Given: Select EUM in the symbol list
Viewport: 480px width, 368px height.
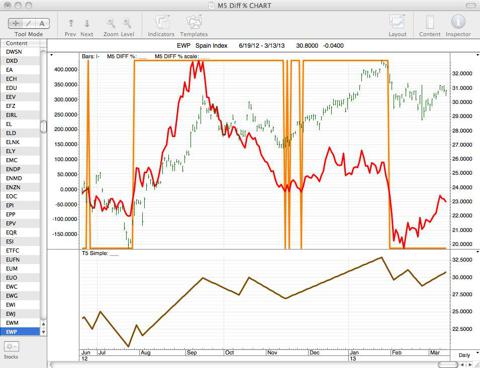Looking at the screenshot, I should (x=20, y=268).
